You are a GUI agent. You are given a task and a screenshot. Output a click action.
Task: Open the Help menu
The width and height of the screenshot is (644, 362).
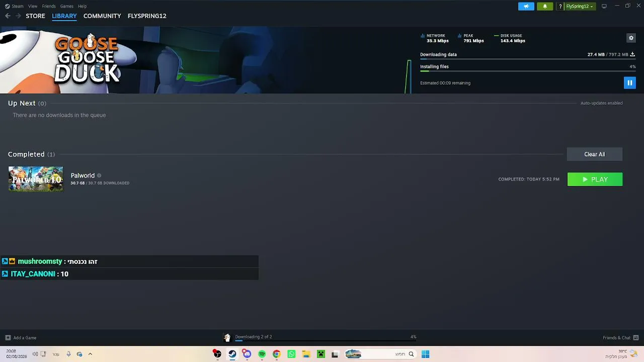[x=82, y=6]
